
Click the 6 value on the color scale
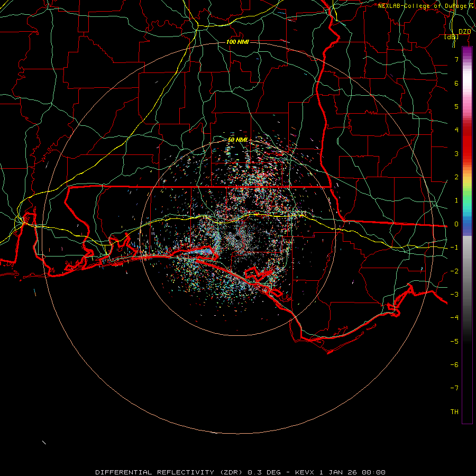click(x=456, y=83)
